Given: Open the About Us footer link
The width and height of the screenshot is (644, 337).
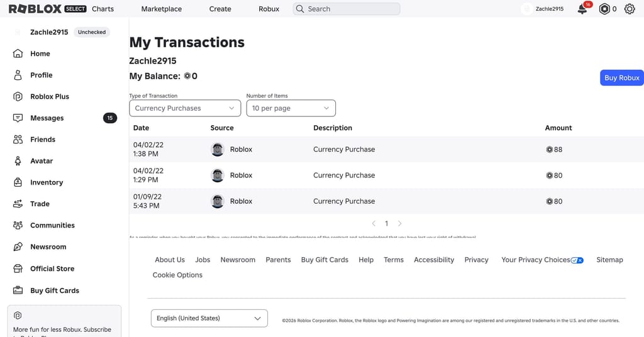Looking at the screenshot, I should coord(170,260).
